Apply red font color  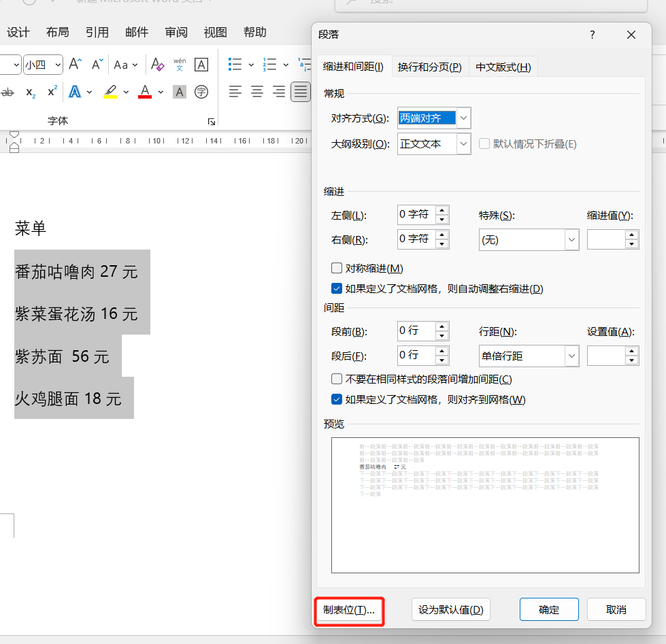(145, 92)
